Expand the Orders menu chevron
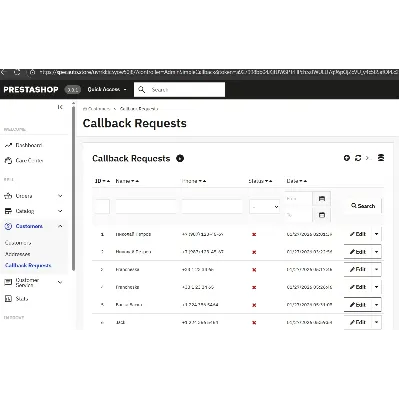Viewport: 400px width, 400px height. (x=60, y=196)
